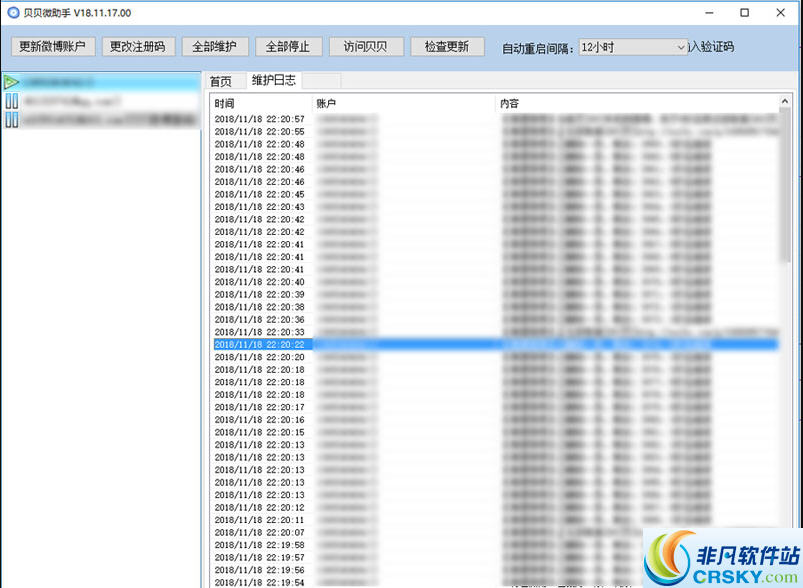Click the app icon in the title bar
Viewport: 803px width, 588px height.
13,13
